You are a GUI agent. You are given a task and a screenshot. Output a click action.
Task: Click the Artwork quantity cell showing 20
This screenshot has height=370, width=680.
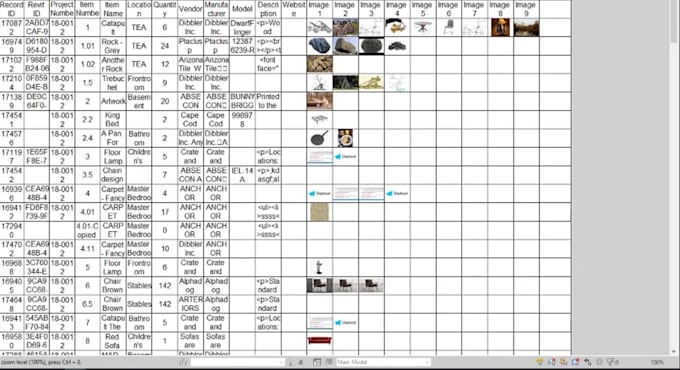point(164,101)
